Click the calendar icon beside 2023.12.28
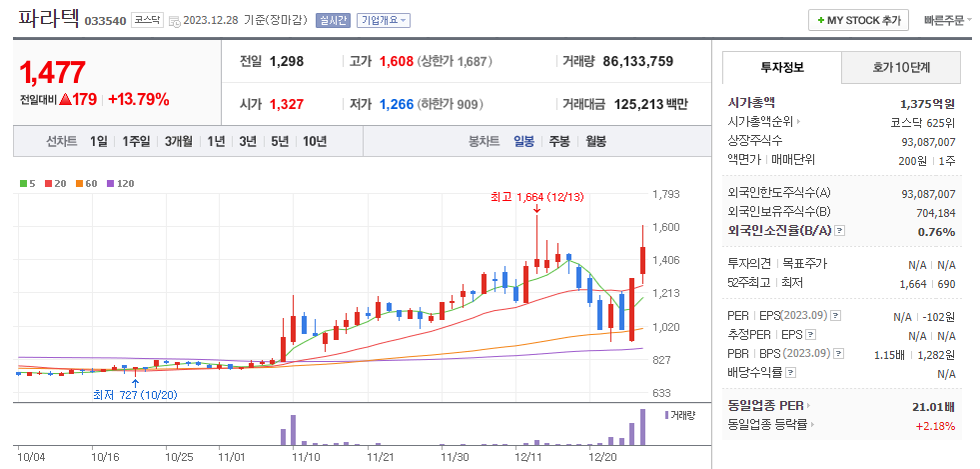Image resolution: width=980 pixels, height=469 pixels. pos(175,21)
